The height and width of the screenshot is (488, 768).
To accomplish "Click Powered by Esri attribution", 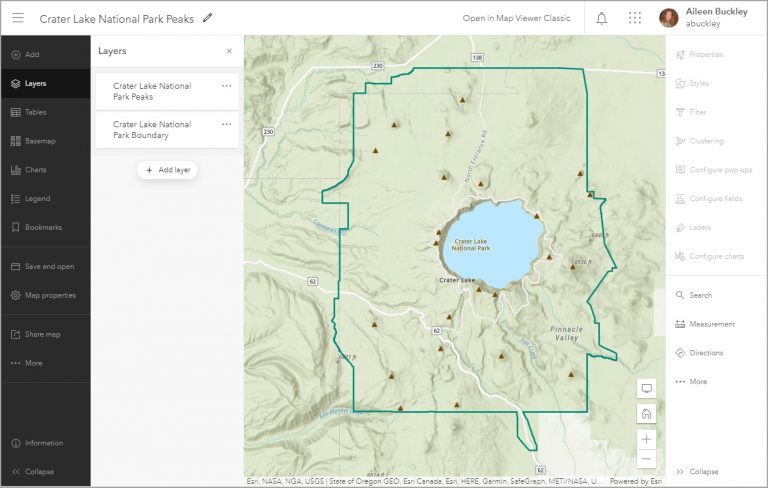I will [636, 482].
